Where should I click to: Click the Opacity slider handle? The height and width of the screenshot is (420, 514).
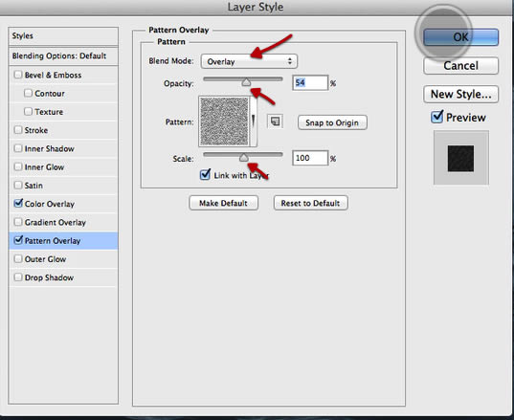pyautogui.click(x=246, y=82)
